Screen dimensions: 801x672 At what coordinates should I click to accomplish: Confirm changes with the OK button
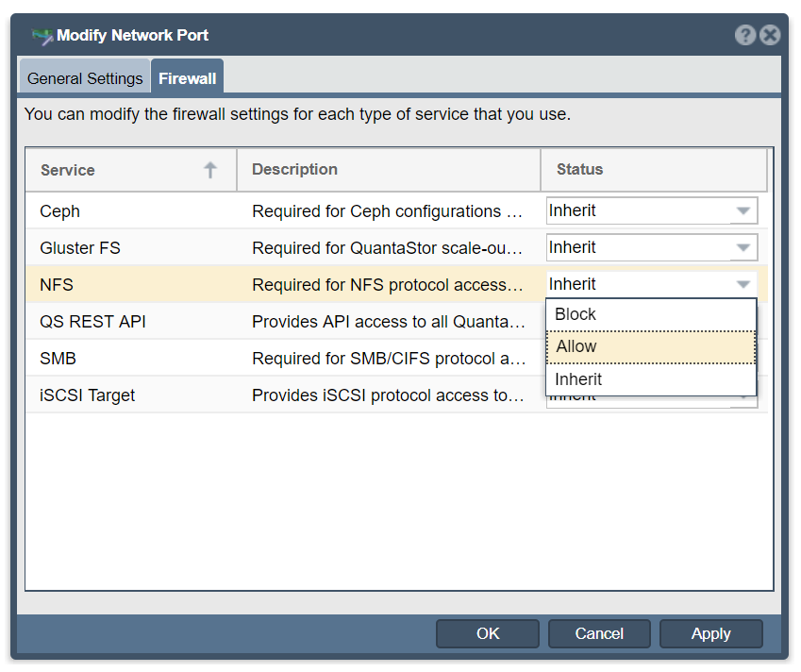click(488, 633)
